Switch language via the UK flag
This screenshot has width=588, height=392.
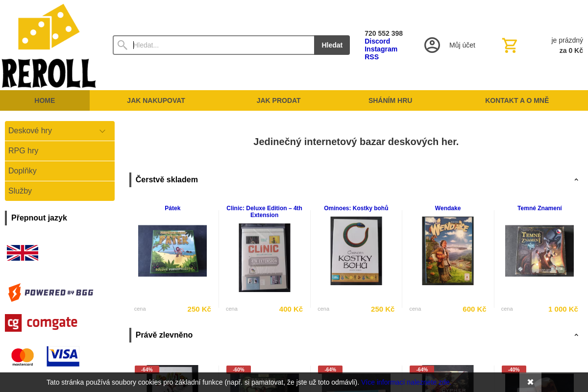coord(23,253)
